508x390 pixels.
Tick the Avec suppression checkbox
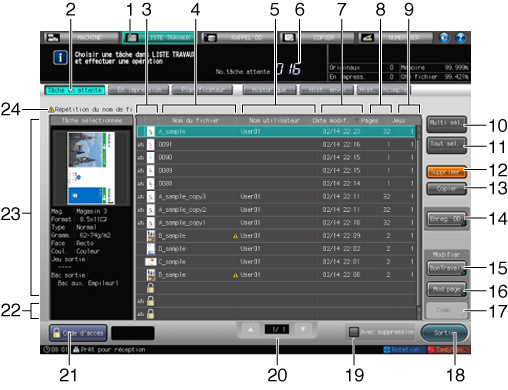[x=354, y=332]
